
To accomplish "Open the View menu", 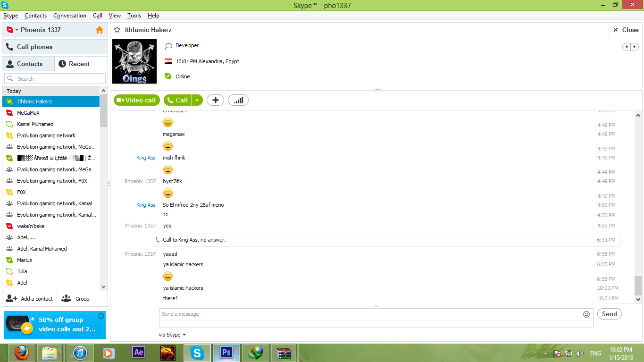I will coord(115,16).
